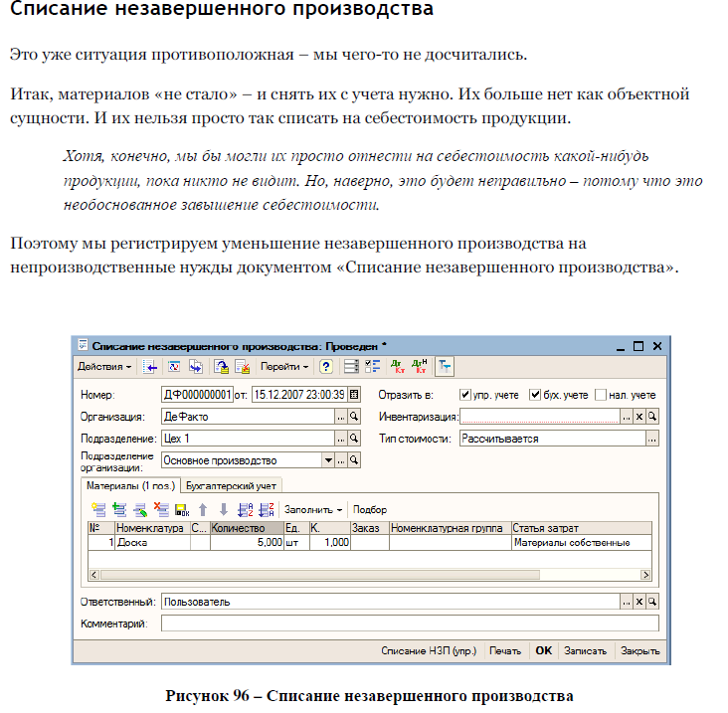Open the Заполнить dropdown menu
The width and height of the screenshot is (728, 713).
click(x=313, y=510)
